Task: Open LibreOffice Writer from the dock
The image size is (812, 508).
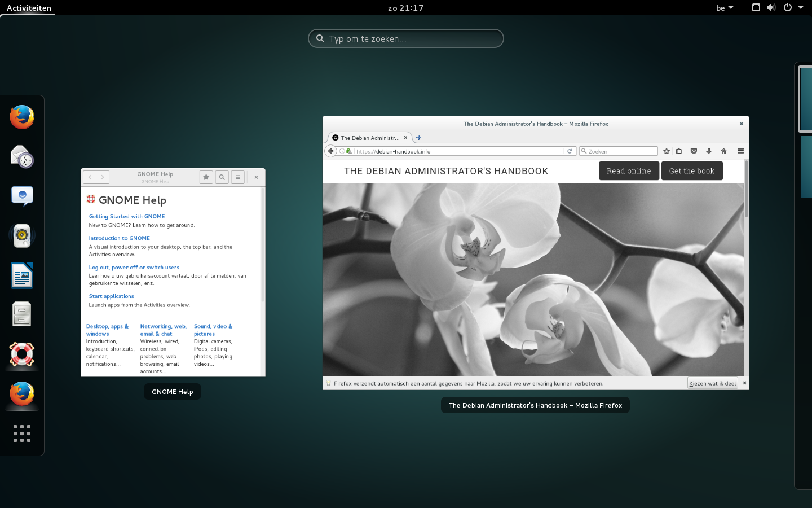Action: tap(22, 275)
